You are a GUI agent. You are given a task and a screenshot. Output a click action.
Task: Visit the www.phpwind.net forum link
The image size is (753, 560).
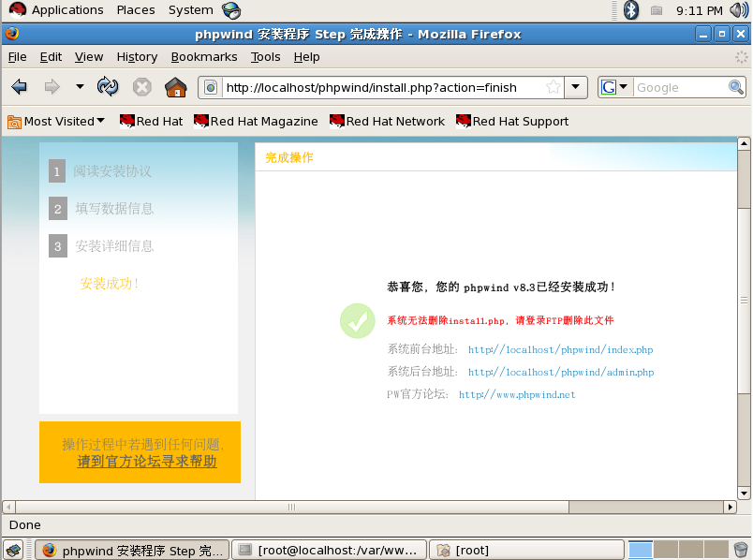click(517, 395)
